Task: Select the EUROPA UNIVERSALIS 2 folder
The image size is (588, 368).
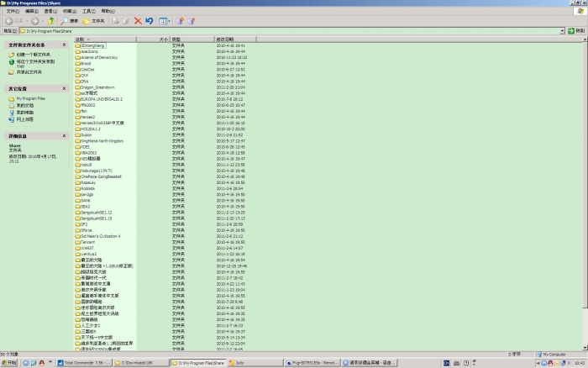Action: point(101,98)
